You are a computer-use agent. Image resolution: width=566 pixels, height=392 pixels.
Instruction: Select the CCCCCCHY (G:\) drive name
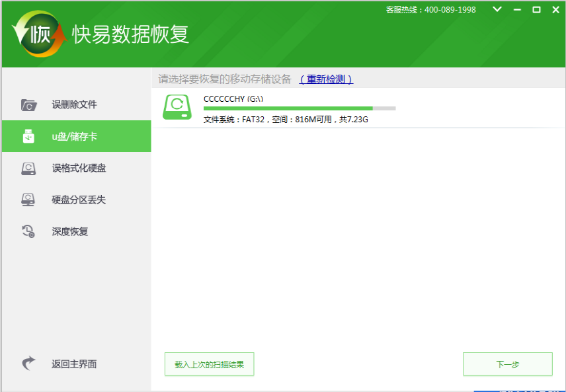233,98
